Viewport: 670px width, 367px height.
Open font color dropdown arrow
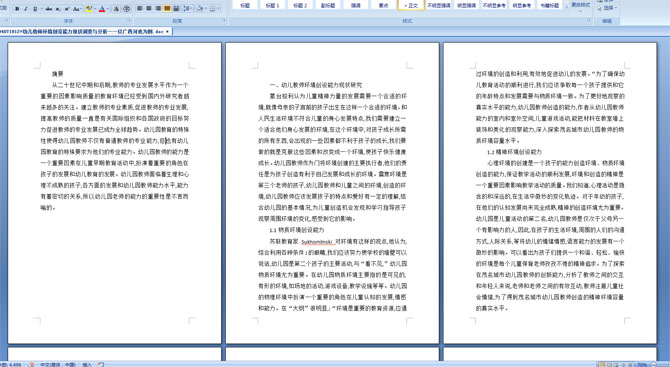[108, 9]
